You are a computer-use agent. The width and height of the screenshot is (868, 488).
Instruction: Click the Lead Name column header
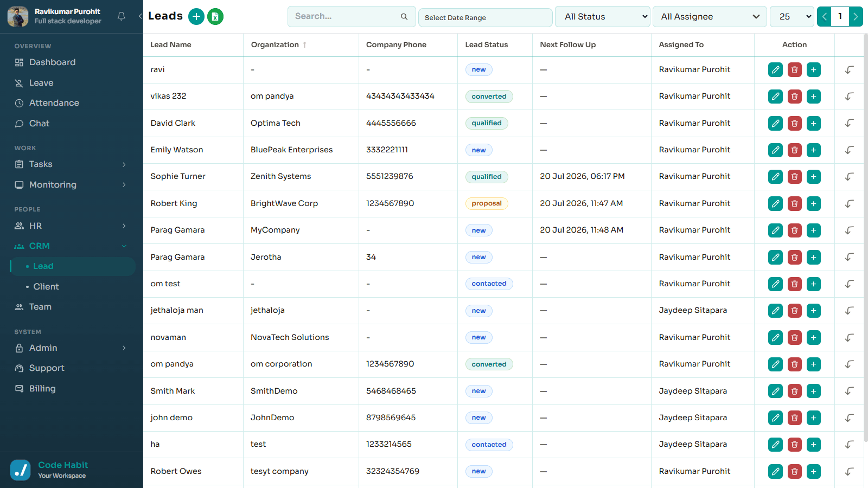tap(171, 45)
